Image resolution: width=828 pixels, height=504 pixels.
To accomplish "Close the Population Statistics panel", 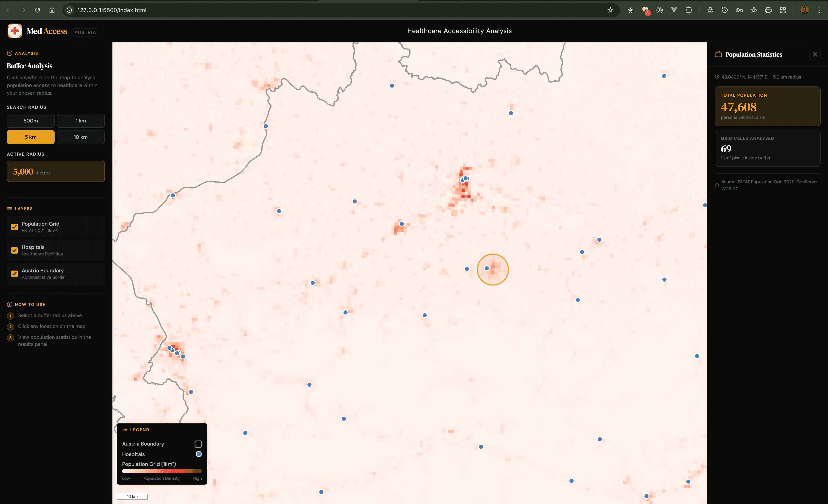I will point(815,55).
